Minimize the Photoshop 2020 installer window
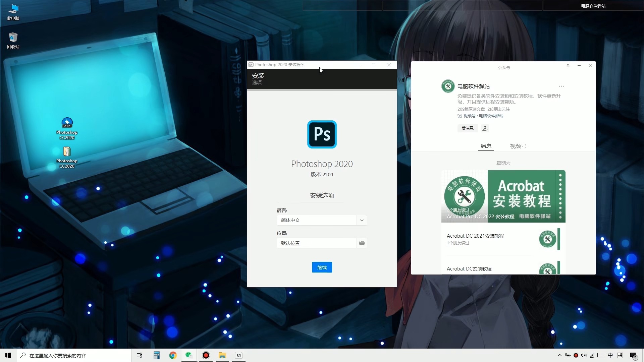 359,65
